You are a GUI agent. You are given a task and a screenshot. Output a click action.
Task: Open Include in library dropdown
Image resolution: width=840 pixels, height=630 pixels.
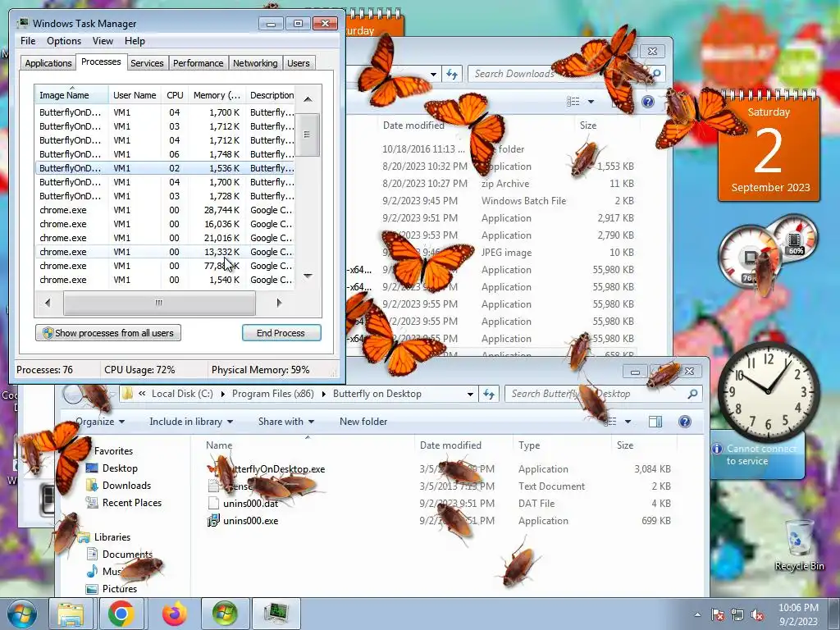(x=190, y=422)
